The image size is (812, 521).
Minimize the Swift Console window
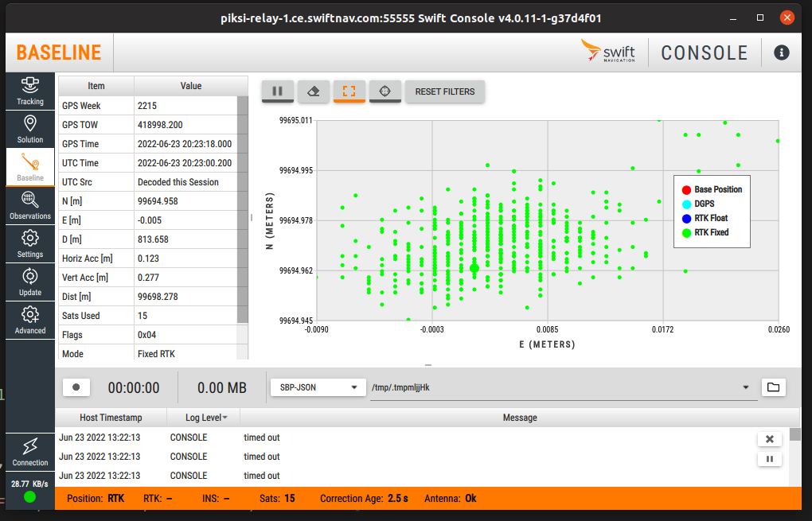click(x=733, y=18)
